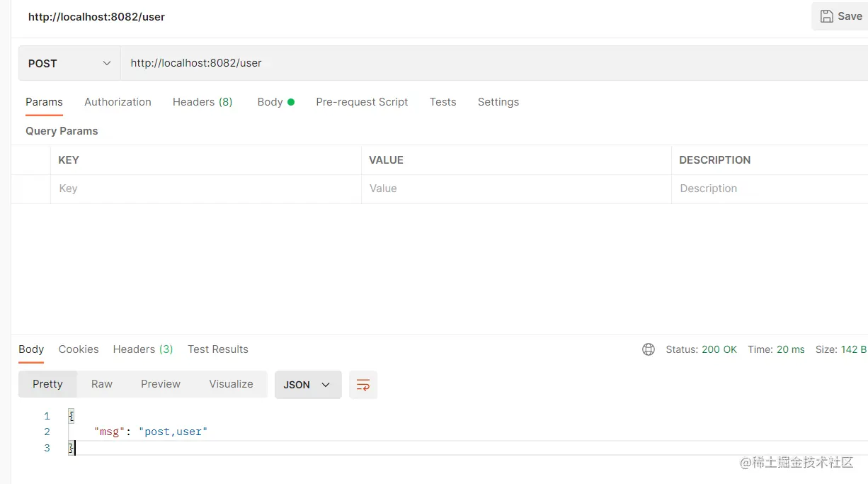868x484 pixels.
Task: Click line number 2 in response
Action: 47,432
